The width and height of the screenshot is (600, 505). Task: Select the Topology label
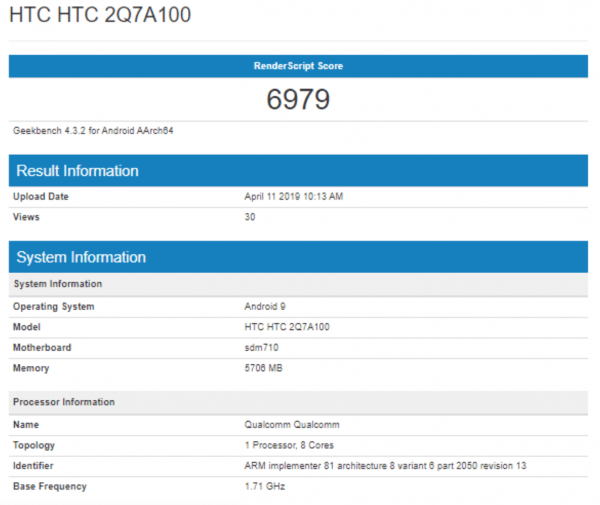34,446
